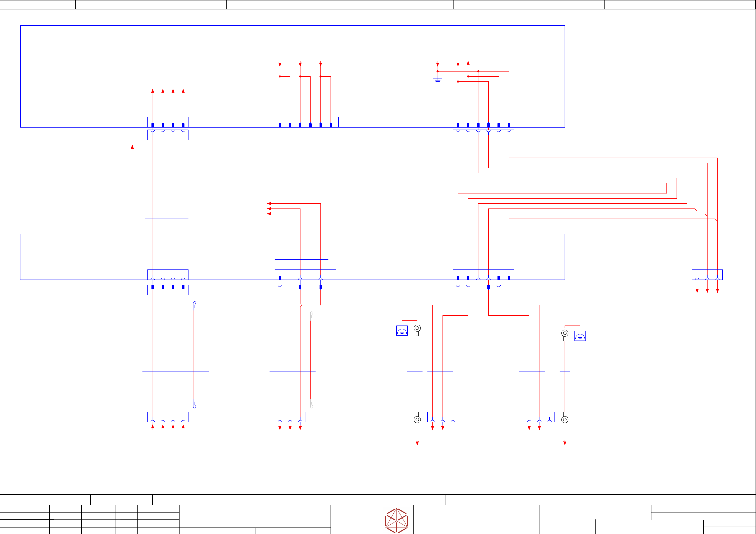Viewport: 756px width, 534px height.
Task: Select the bottom-left four-pin connector with up arrows
Action: [168, 417]
